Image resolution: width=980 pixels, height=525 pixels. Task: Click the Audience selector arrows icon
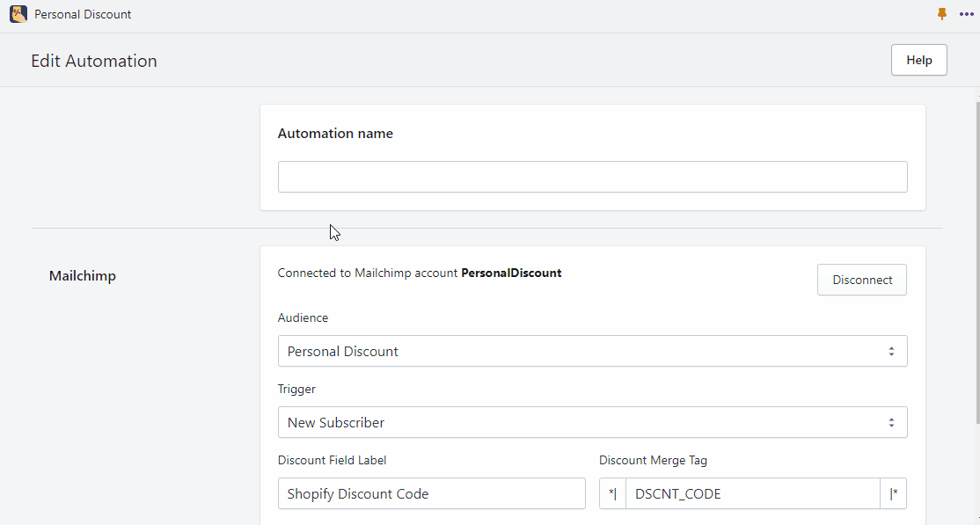891,351
